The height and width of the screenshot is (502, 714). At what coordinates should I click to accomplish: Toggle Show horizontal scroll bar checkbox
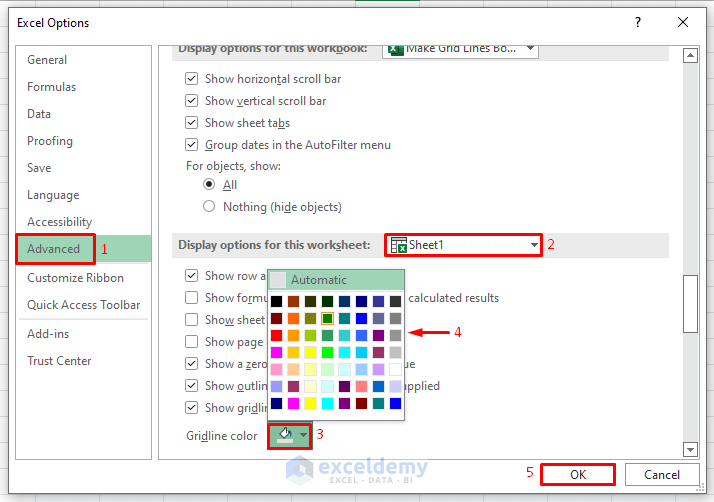click(191, 79)
